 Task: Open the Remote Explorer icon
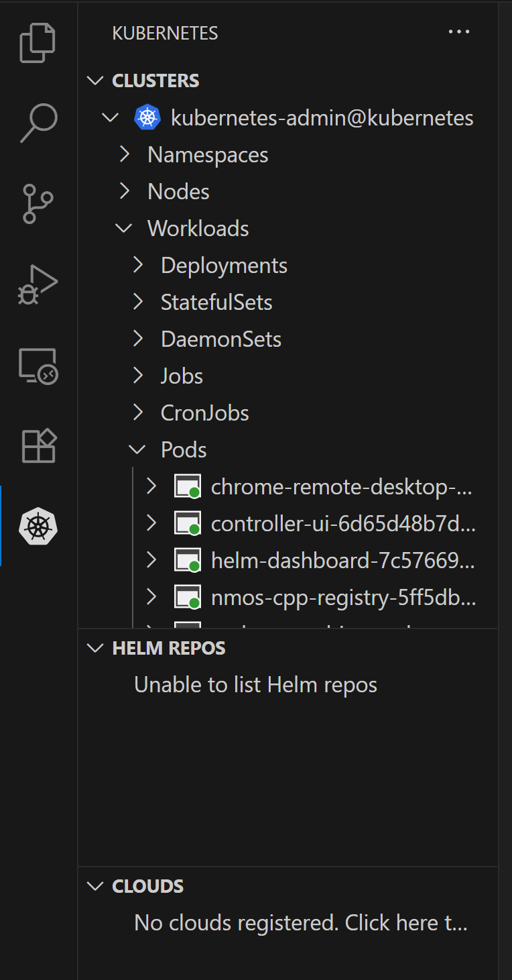[38, 366]
